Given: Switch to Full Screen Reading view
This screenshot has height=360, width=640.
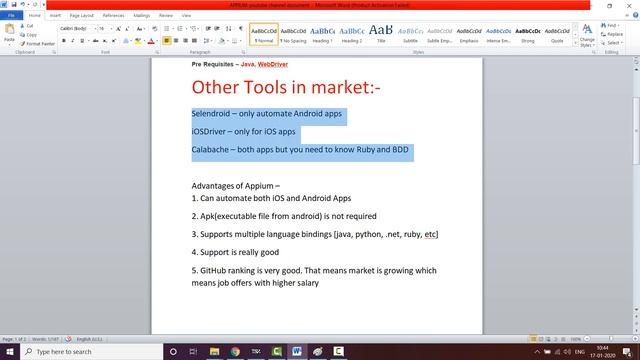Looking at the screenshot, I should coord(541,339).
